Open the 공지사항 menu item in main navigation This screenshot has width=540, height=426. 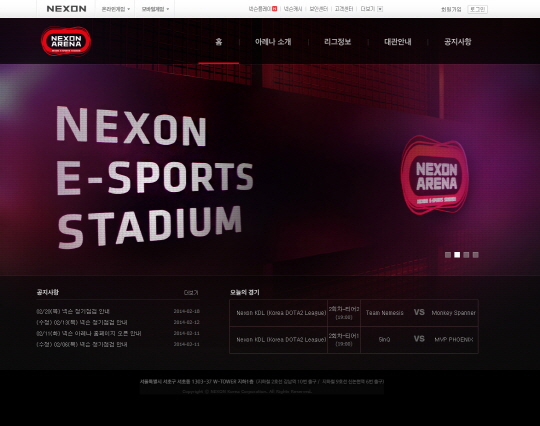pyautogui.click(x=458, y=42)
